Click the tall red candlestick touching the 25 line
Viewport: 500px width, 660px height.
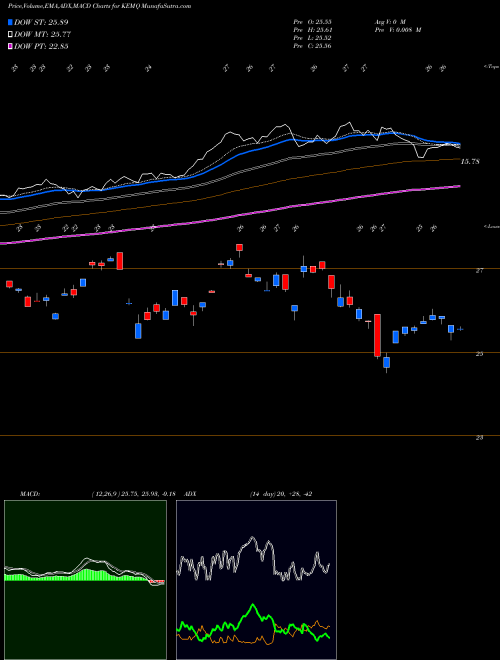[378, 335]
